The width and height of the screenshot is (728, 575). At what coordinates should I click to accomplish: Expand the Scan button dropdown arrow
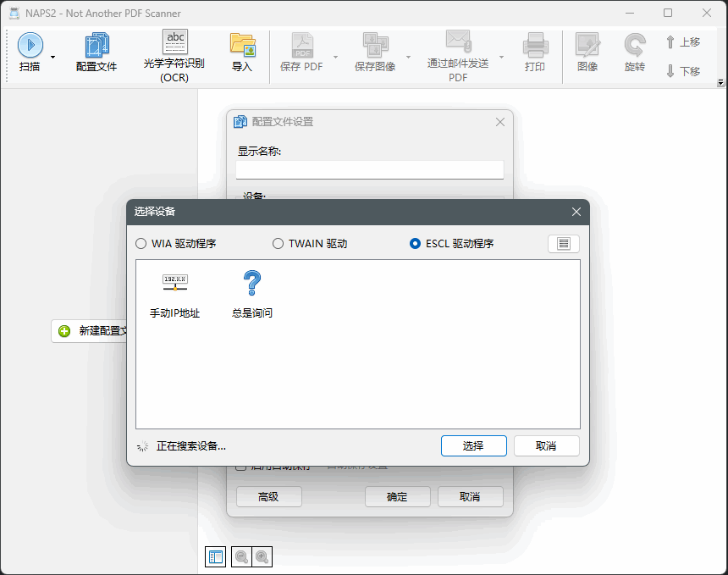click(53, 58)
